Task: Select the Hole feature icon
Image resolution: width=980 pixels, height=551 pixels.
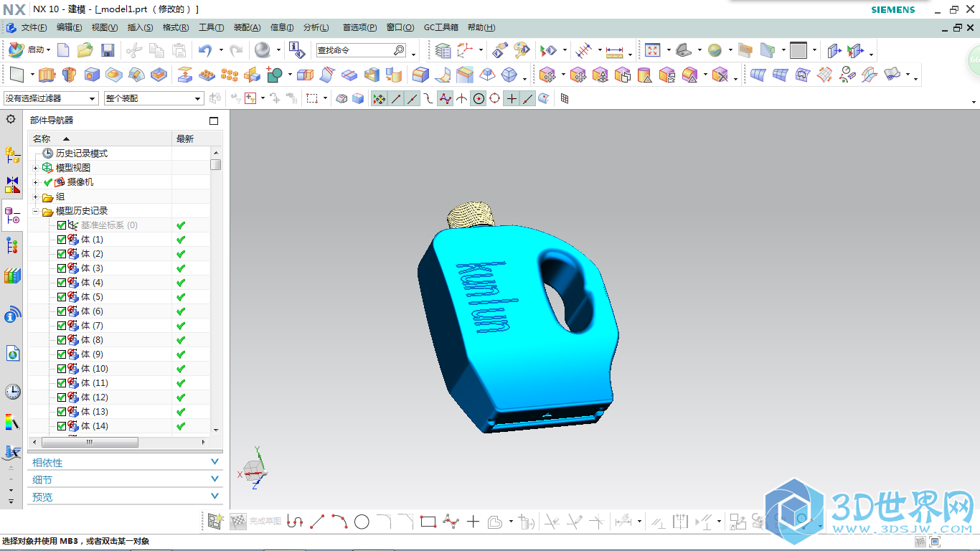Action: (x=91, y=75)
